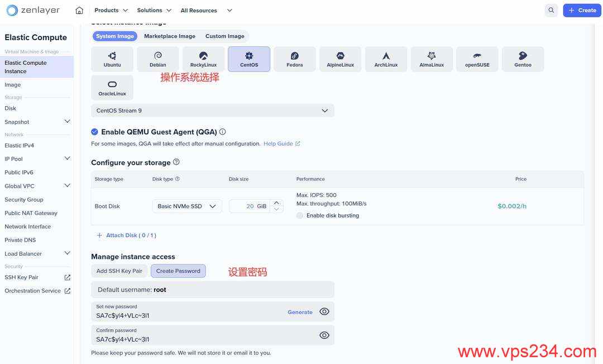Expand the Snapshot sidebar section

(67, 121)
